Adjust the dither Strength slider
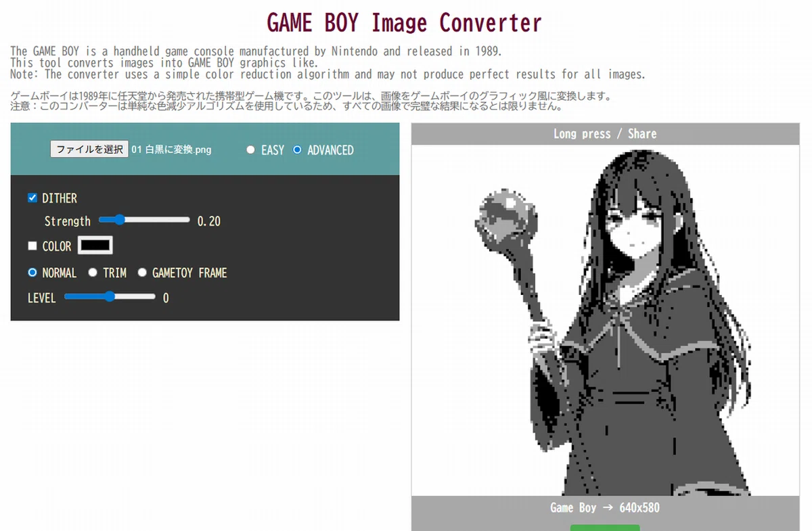This screenshot has width=812, height=531. click(144, 221)
